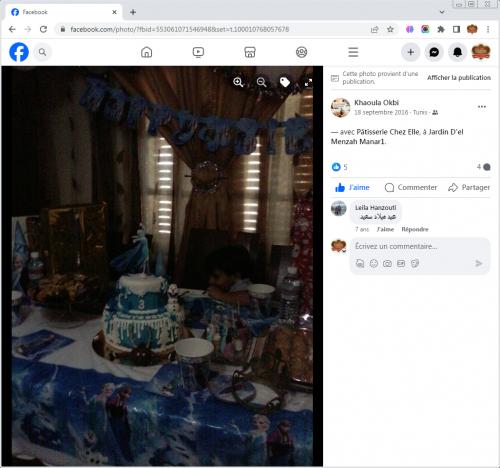Open the account profile picture menu

481,52
